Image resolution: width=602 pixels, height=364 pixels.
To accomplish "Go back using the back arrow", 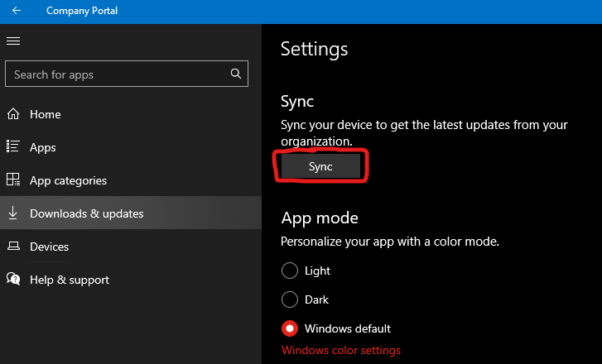I will [x=17, y=11].
